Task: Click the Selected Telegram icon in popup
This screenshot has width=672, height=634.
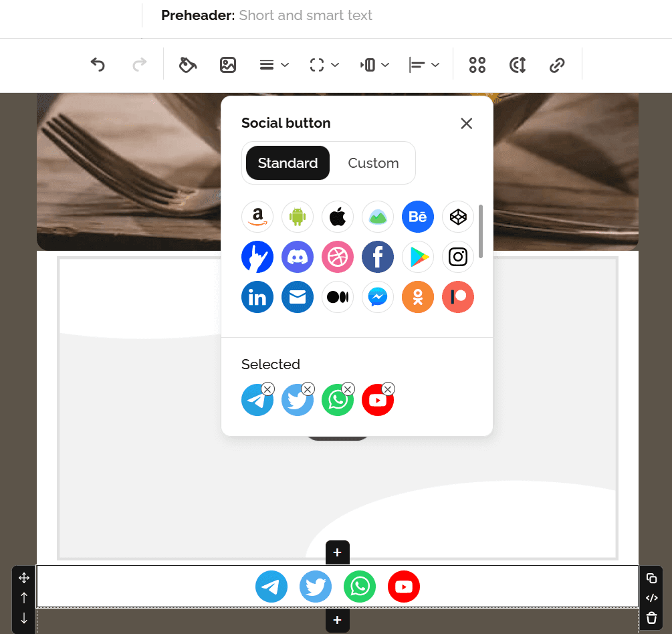Action: coord(257,401)
